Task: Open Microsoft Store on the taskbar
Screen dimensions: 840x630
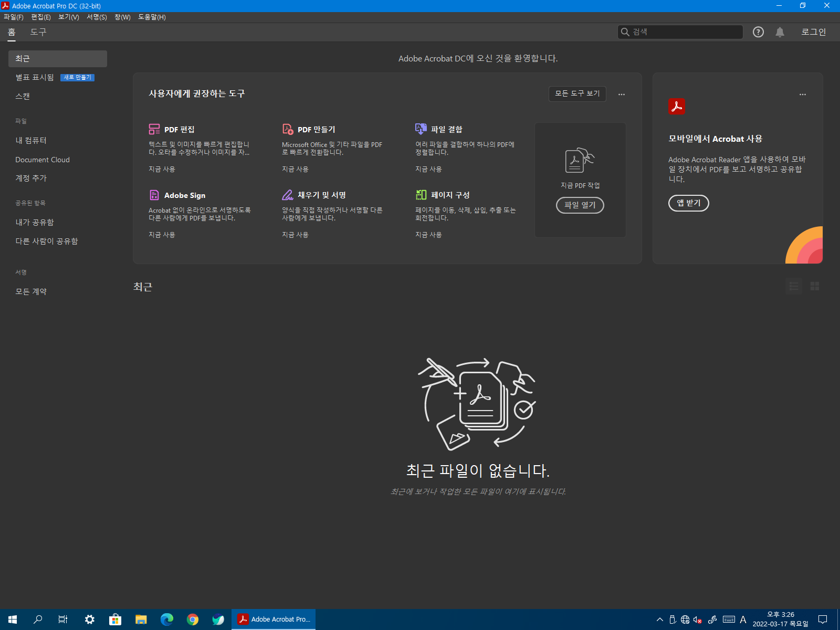Action: point(115,619)
